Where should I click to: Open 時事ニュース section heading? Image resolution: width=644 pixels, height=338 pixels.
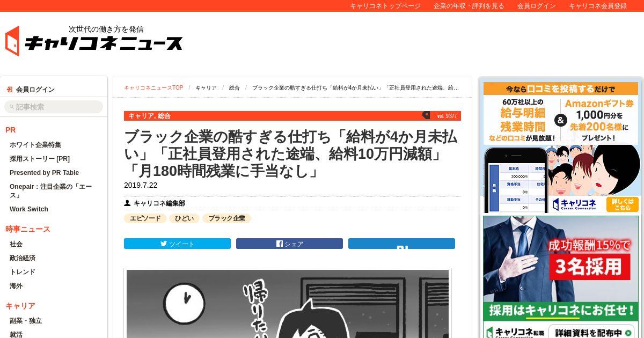point(28,229)
